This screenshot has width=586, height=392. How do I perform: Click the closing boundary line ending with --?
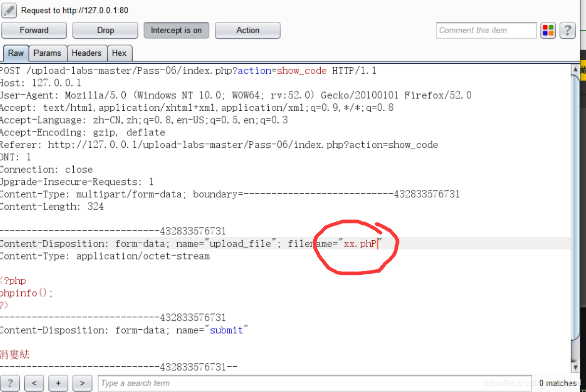click(x=119, y=367)
